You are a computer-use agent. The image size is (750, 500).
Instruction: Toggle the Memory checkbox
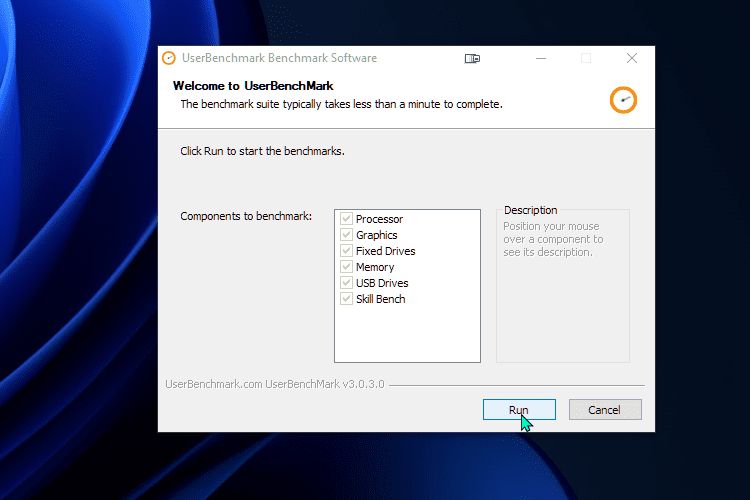(346, 267)
